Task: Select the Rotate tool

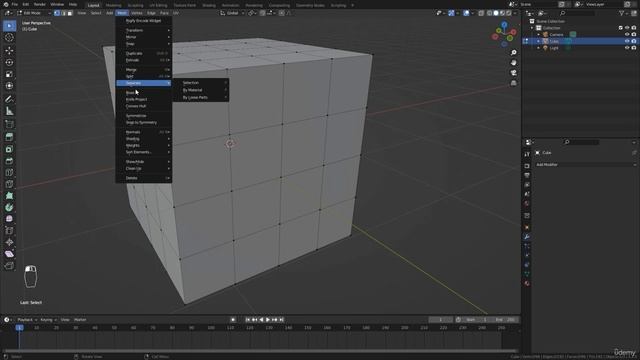Action: 9,62
